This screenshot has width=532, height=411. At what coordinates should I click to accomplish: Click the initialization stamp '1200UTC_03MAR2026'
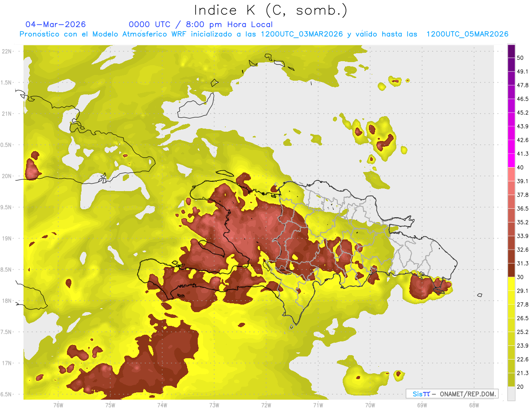click(302, 34)
